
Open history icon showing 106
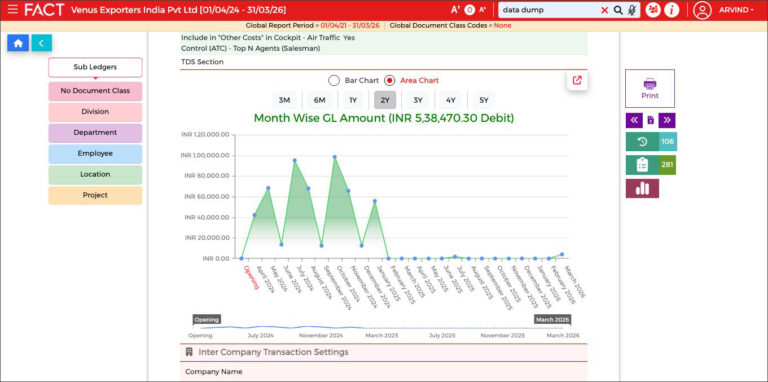click(x=642, y=142)
